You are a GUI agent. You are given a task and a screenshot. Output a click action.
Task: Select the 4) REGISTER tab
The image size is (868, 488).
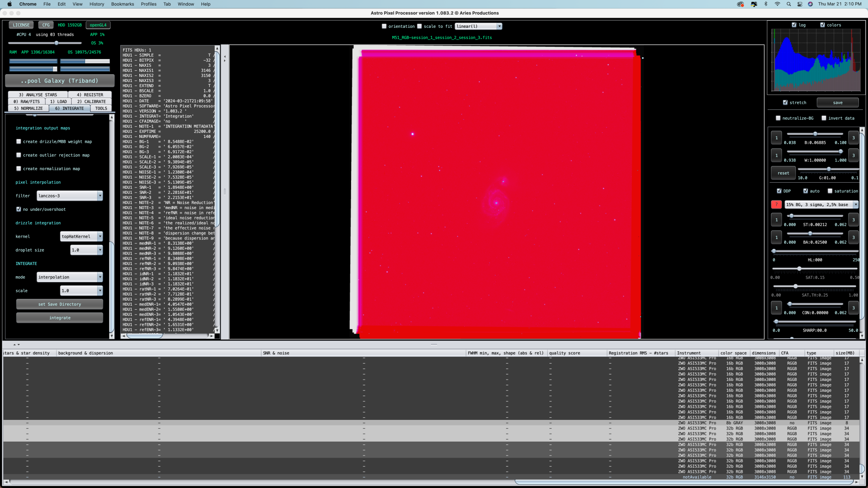click(x=90, y=94)
